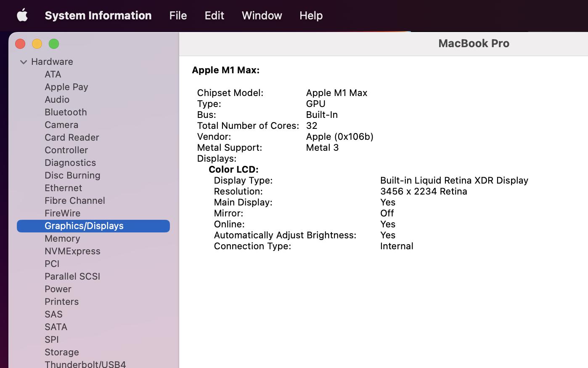The width and height of the screenshot is (588, 368).
Task: Click the Type value 'GPU'
Action: [x=316, y=104]
